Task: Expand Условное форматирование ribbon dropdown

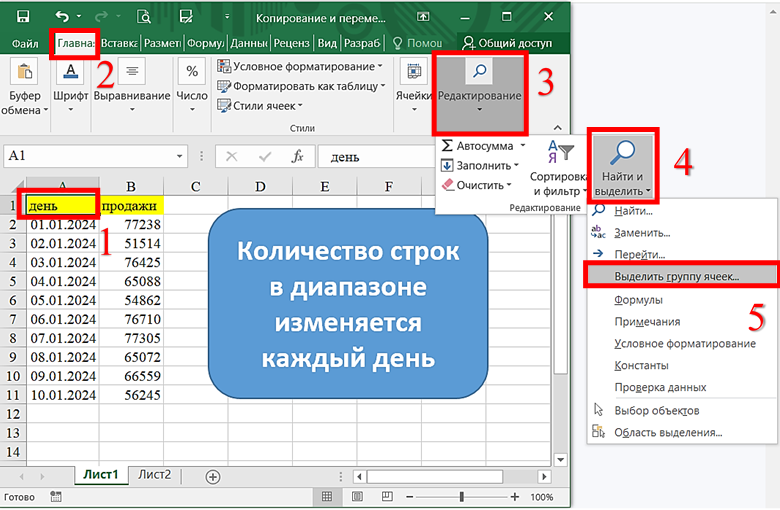Action: [x=380, y=66]
